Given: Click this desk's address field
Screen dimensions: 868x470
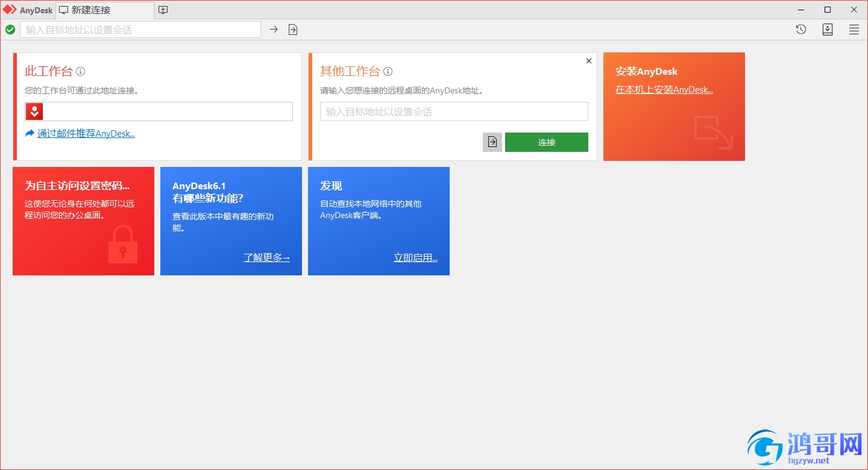Looking at the screenshot, I should pos(159,111).
